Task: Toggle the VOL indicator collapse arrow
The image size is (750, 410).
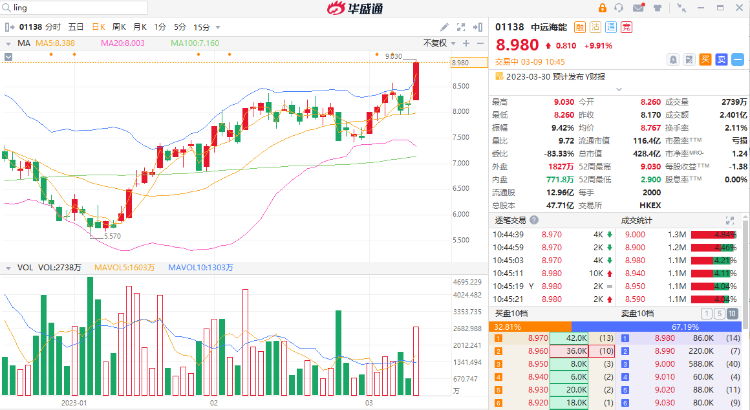Action: click(8, 268)
